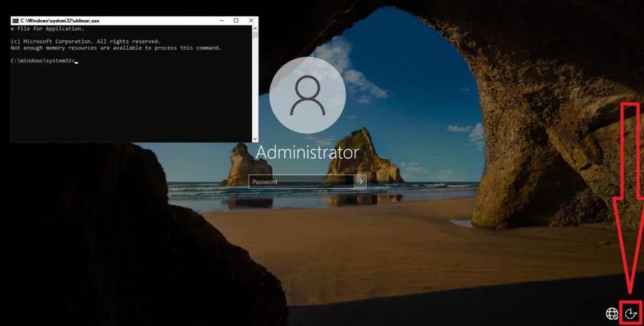Maximize the utilman.exe command window
Viewport: 644px width, 326px height.
pos(235,21)
